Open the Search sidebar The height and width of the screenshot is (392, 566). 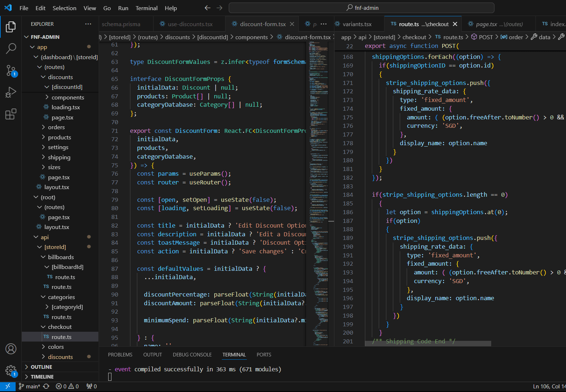(11, 48)
